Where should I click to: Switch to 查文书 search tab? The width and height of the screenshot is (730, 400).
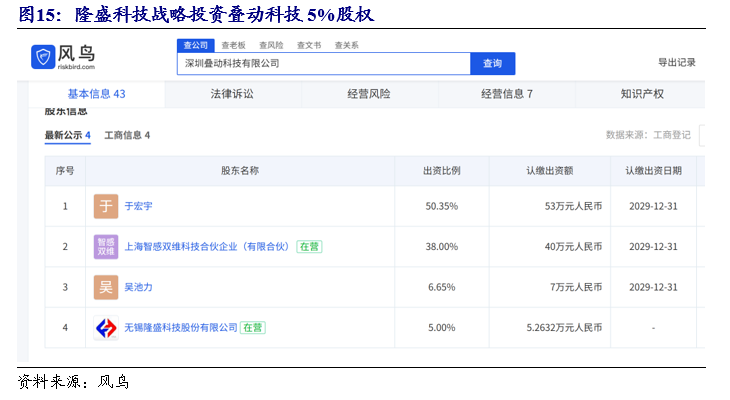309,45
